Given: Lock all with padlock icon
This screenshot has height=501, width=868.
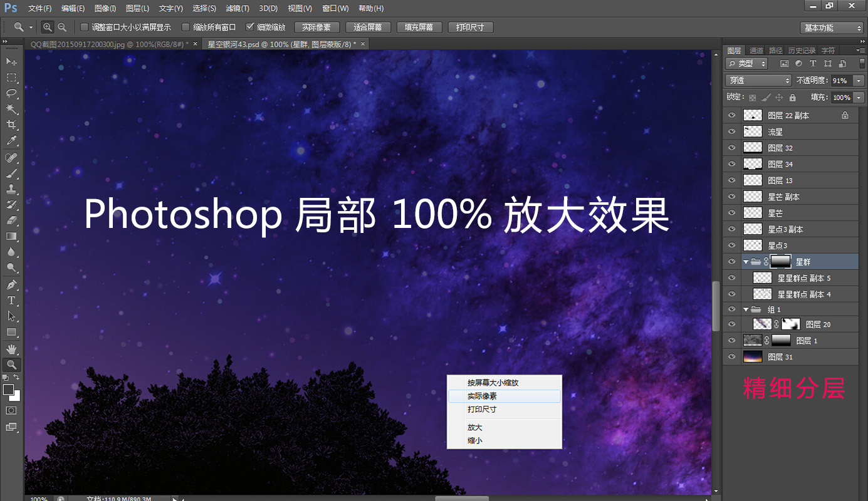Looking at the screenshot, I should click(792, 98).
